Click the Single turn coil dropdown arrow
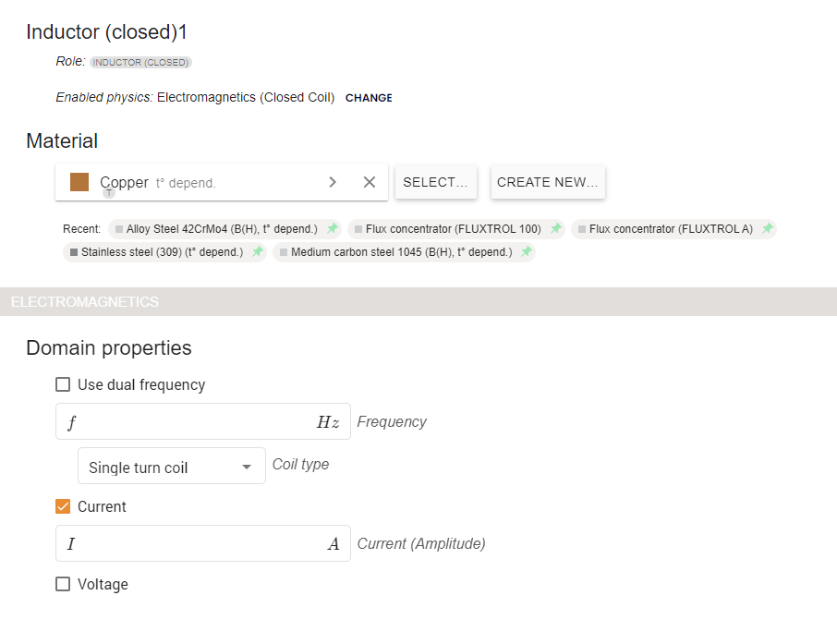This screenshot has height=644, width=837. [247, 467]
